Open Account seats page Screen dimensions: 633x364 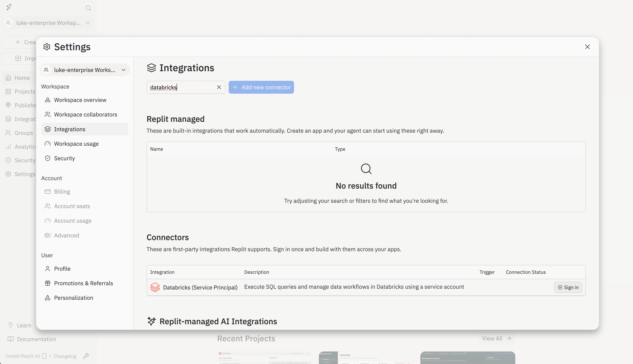click(85, 206)
